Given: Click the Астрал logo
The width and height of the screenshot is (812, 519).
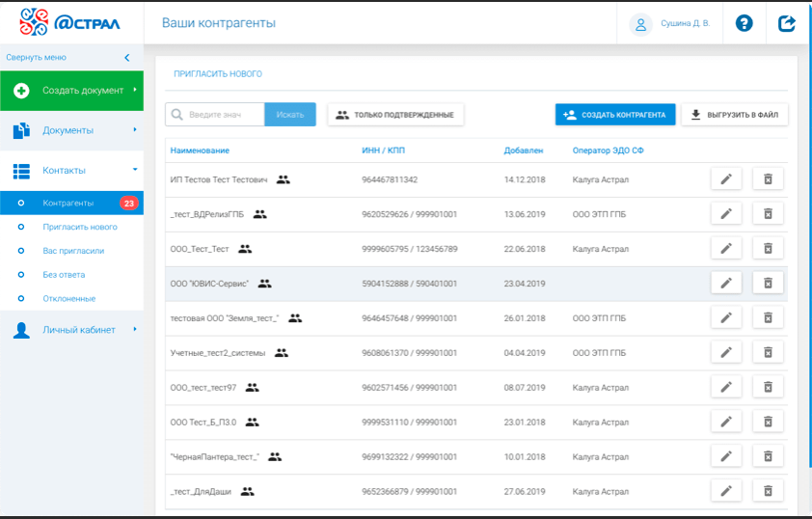Looking at the screenshot, I should click(x=70, y=23).
